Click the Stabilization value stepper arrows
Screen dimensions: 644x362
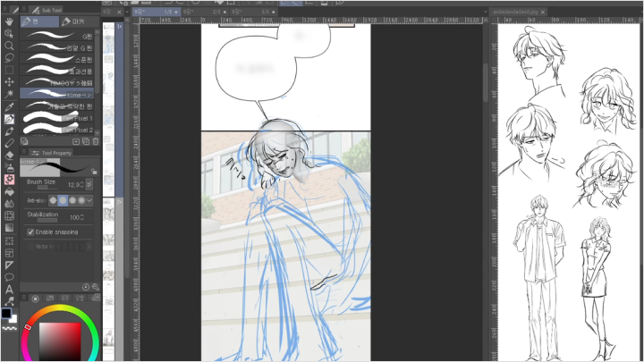coord(82,217)
